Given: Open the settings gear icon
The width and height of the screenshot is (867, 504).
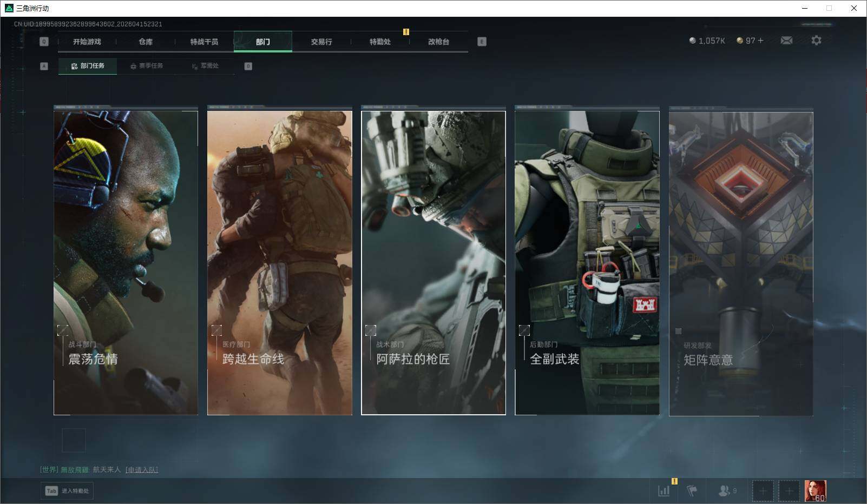Looking at the screenshot, I should click(x=816, y=41).
